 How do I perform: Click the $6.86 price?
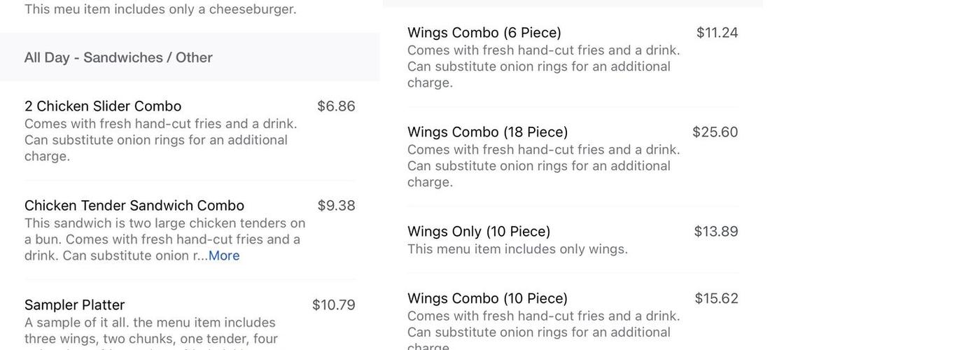(x=336, y=106)
